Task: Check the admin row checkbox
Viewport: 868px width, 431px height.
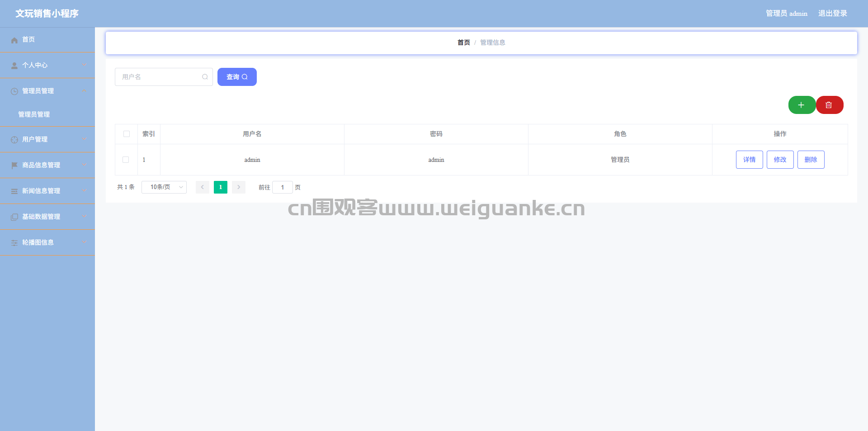Action: pyautogui.click(x=126, y=160)
